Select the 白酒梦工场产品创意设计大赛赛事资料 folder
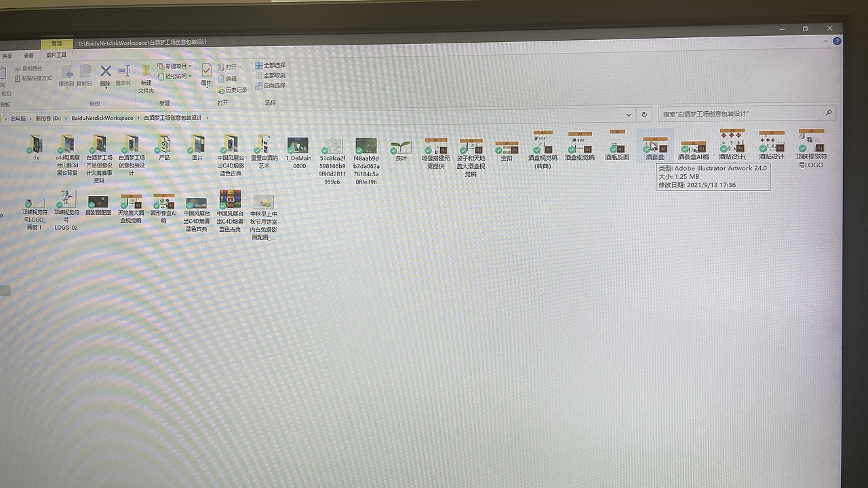 99,159
